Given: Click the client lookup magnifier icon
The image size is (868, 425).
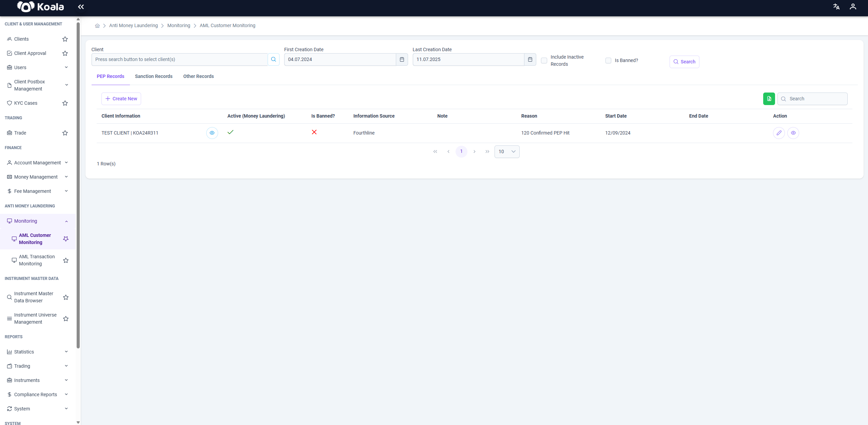Looking at the screenshot, I should click(x=273, y=59).
